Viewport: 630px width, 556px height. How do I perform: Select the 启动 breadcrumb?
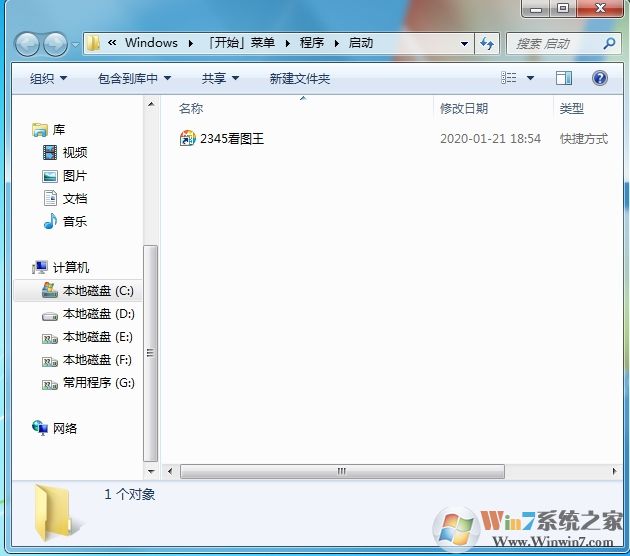[x=361, y=43]
